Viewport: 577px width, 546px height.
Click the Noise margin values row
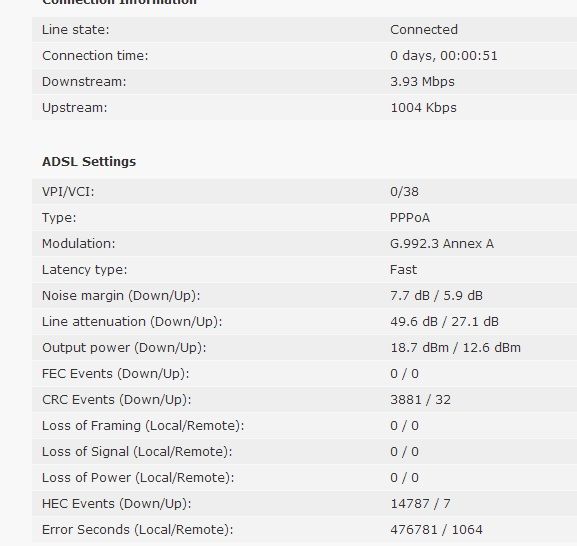coord(304,295)
